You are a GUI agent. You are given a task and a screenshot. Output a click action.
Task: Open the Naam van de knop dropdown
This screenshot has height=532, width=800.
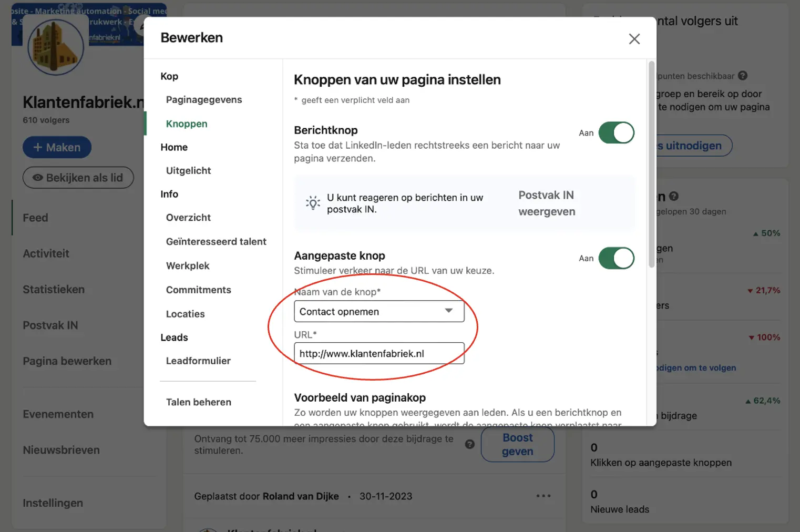tap(379, 311)
